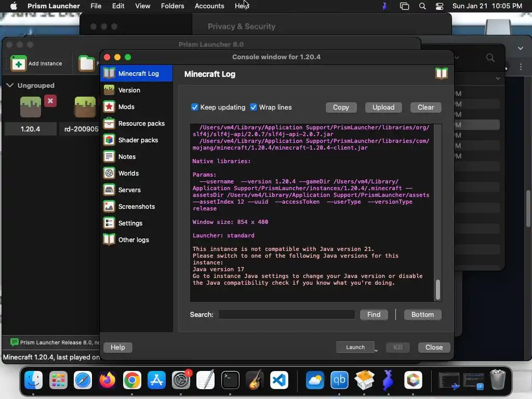
Task: Click the Screenshots picture icon
Action: (x=109, y=206)
